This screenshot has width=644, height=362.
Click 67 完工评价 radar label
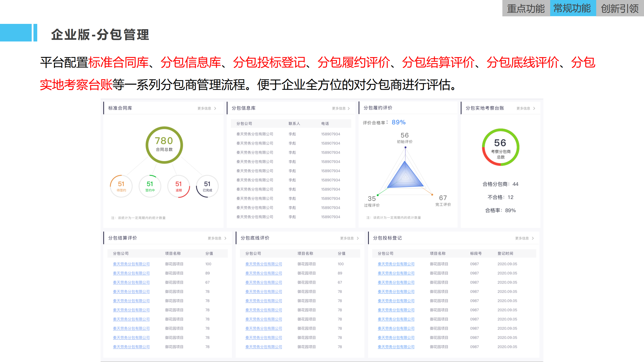point(443,201)
